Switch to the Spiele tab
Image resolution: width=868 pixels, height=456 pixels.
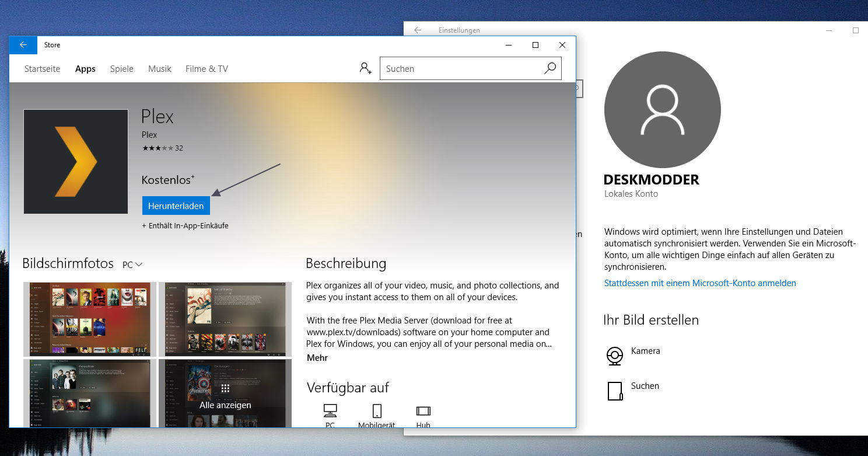point(122,69)
